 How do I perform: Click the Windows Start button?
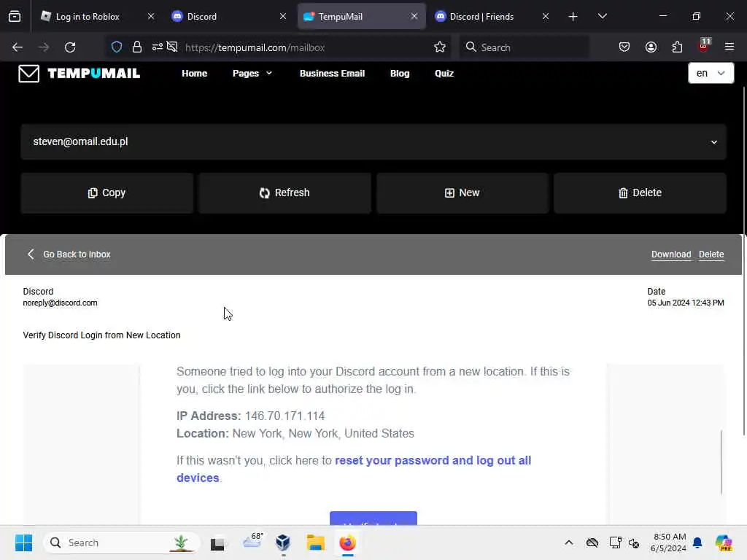[23, 542]
